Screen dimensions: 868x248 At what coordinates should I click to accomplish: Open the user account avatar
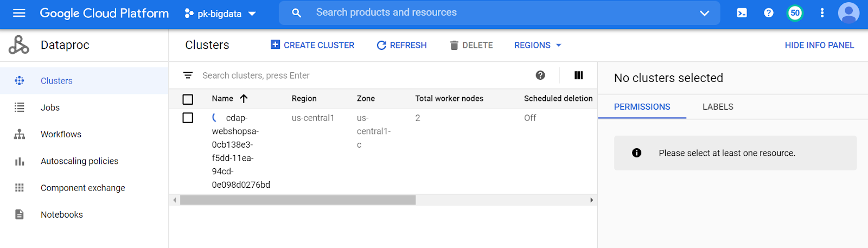click(x=848, y=13)
